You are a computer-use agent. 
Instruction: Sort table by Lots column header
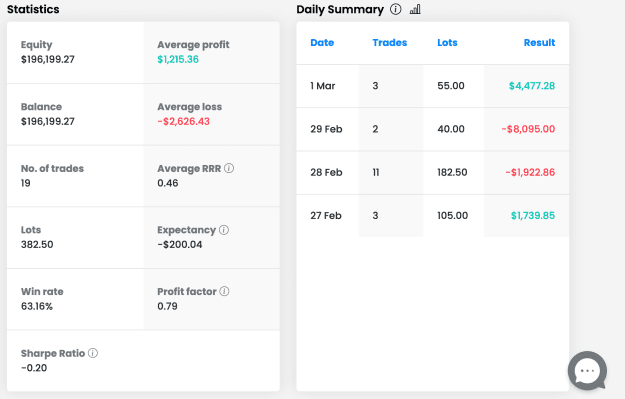447,43
